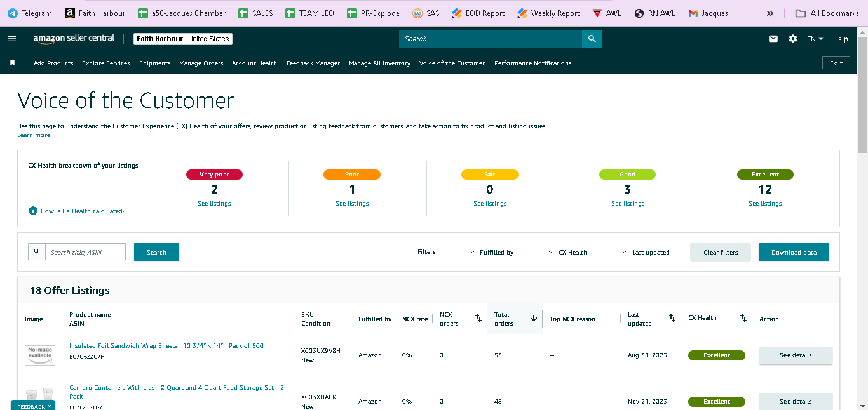This screenshot has width=868, height=410.
Task: Close the Feedback tab with X
Action: tap(50, 406)
